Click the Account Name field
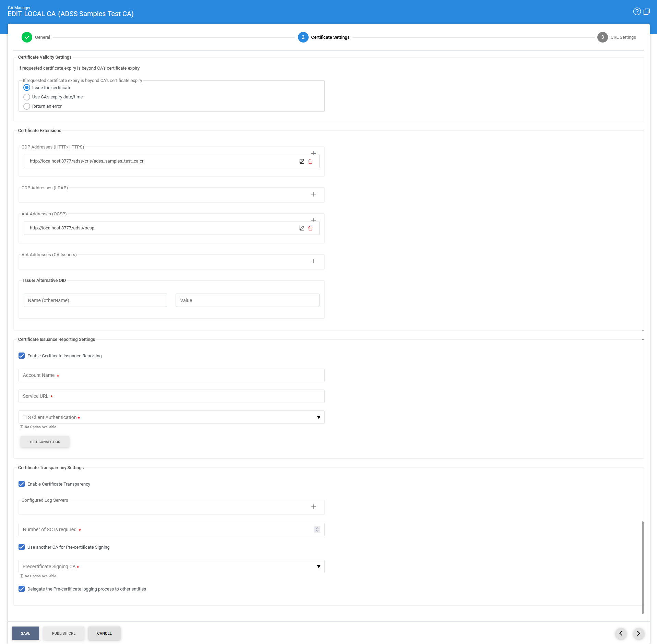Viewport: 657px width, 644px height. coord(171,375)
